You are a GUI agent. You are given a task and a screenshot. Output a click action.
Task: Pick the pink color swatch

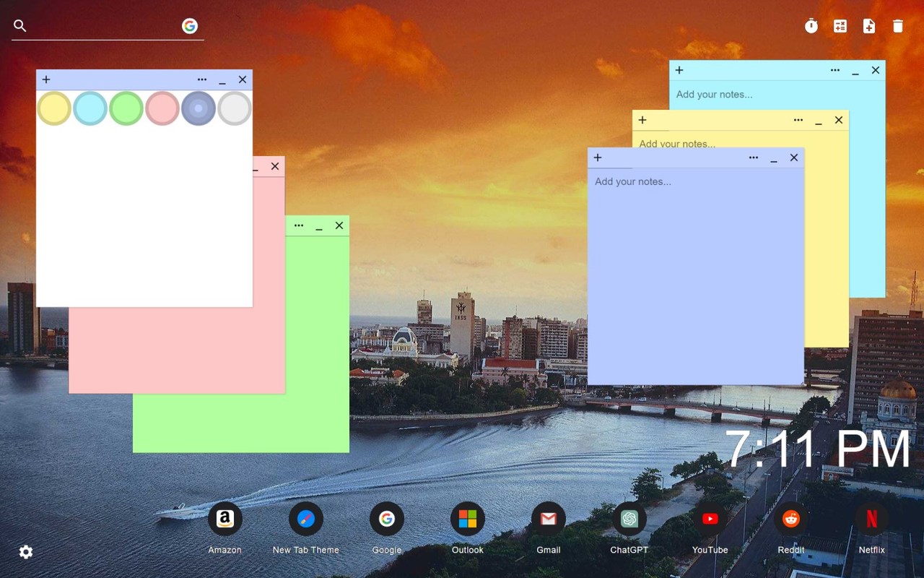pos(162,108)
